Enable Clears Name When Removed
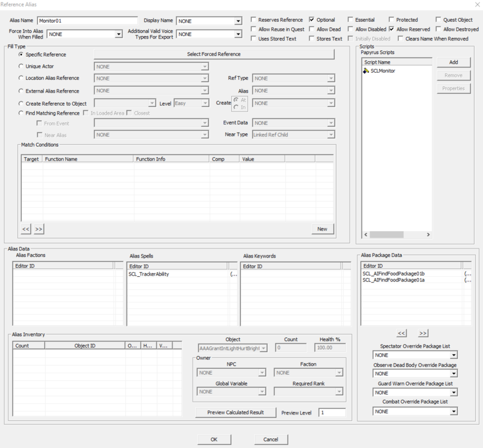Viewport: 483px width, 448px height. tap(401, 39)
